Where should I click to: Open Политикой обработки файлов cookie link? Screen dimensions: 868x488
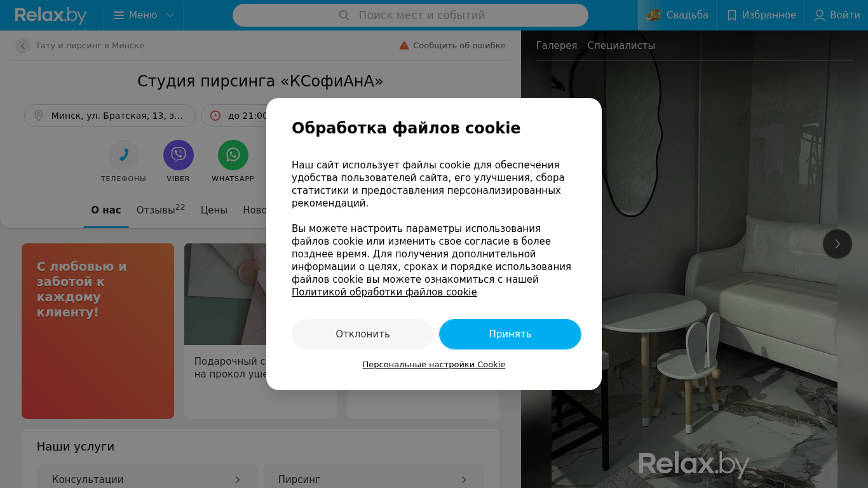click(x=384, y=292)
